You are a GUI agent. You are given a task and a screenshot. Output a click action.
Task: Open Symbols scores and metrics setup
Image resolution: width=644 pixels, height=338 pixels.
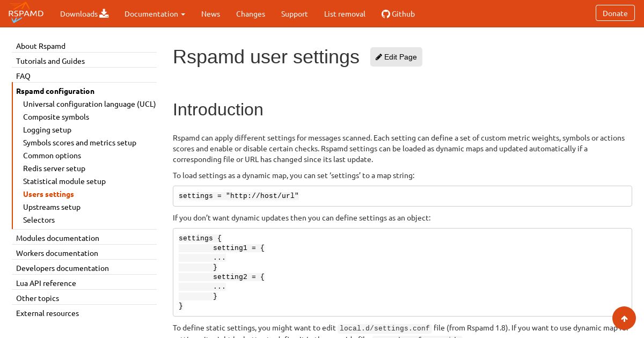pos(79,143)
